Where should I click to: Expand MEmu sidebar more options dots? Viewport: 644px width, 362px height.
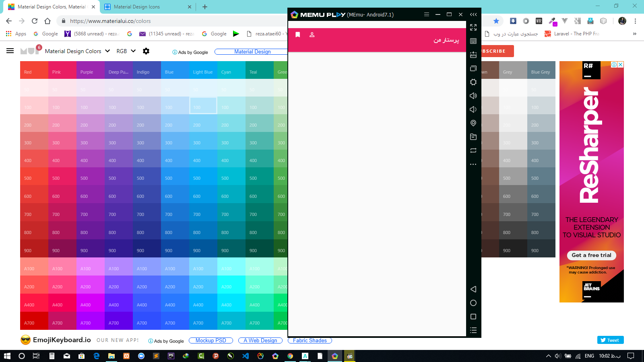[473, 164]
